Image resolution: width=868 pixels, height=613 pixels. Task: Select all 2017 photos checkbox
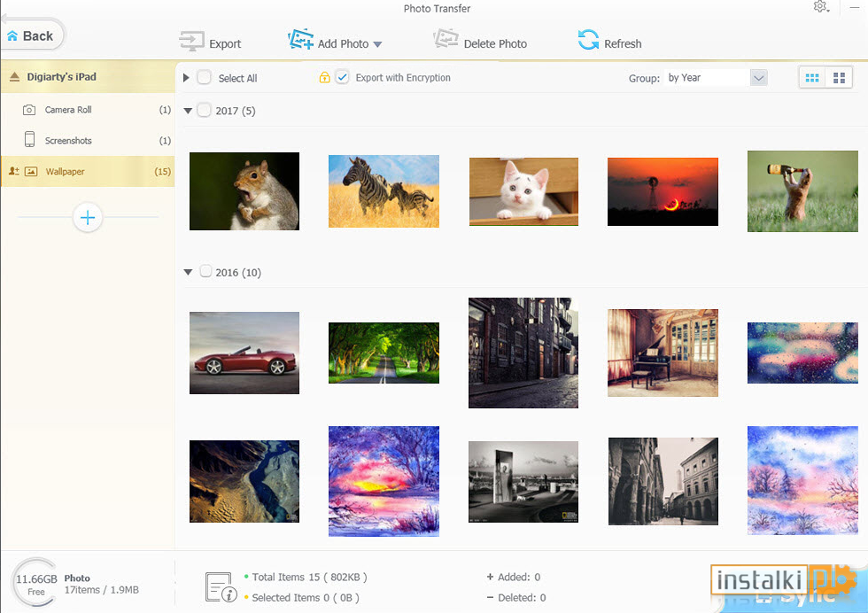click(205, 110)
